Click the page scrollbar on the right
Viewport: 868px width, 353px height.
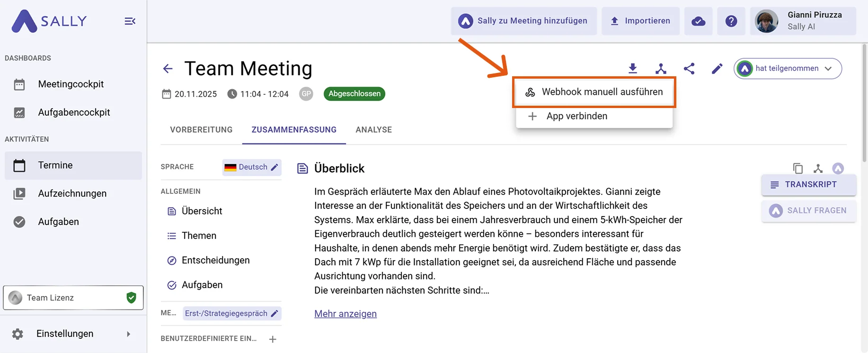tap(864, 102)
